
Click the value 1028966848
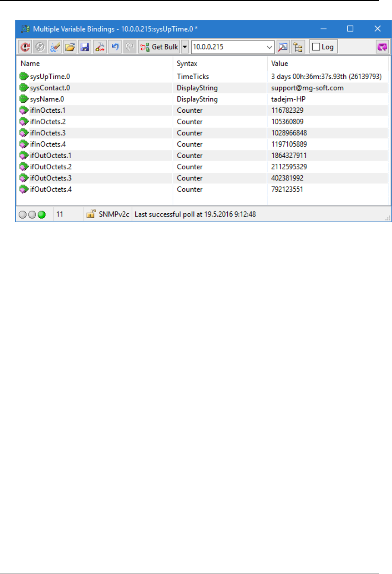[289, 133]
